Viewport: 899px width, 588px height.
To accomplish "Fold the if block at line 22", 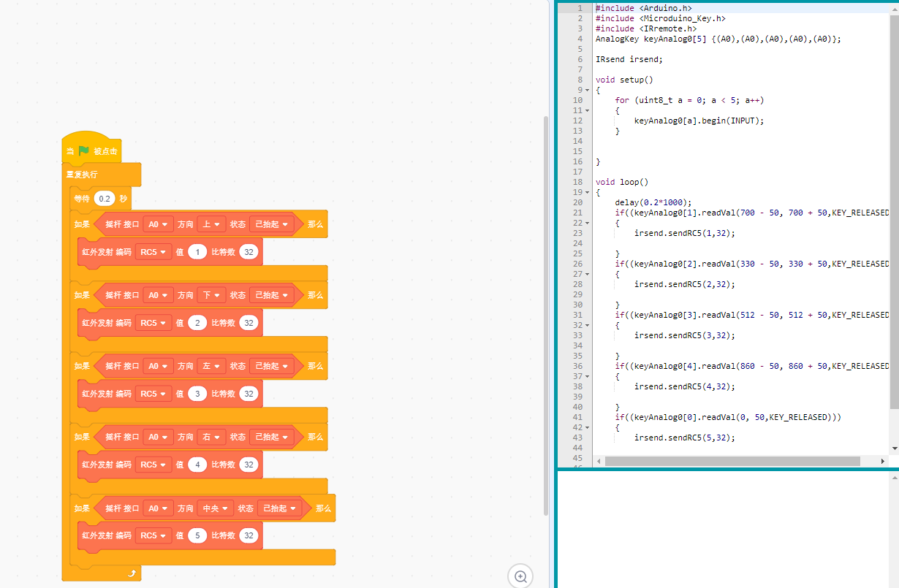I will point(587,223).
